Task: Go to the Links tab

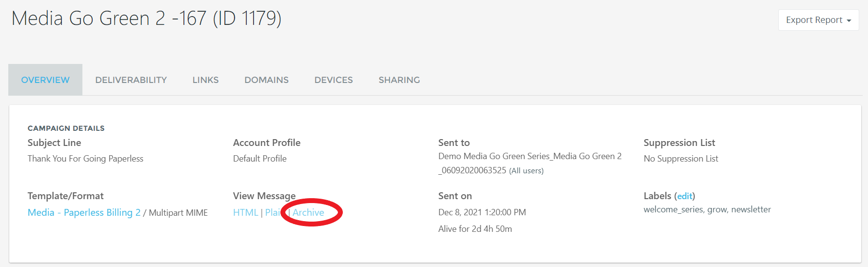Action: pyautogui.click(x=205, y=80)
